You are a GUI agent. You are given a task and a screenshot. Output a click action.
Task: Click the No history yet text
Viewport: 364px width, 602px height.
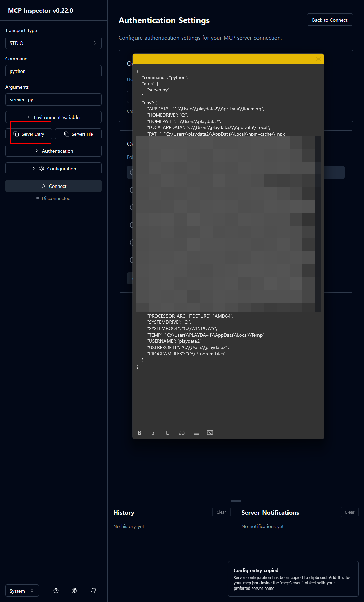(129, 526)
